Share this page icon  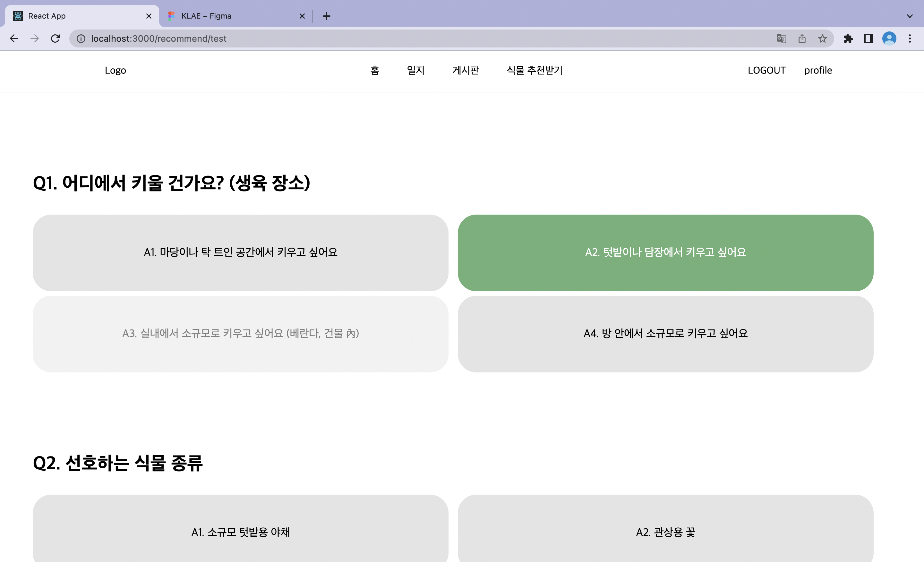pos(802,38)
